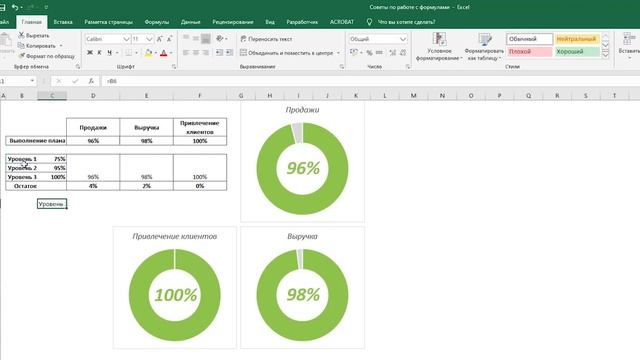Click column header D
The width and height of the screenshot is (640, 360).
point(93,96)
